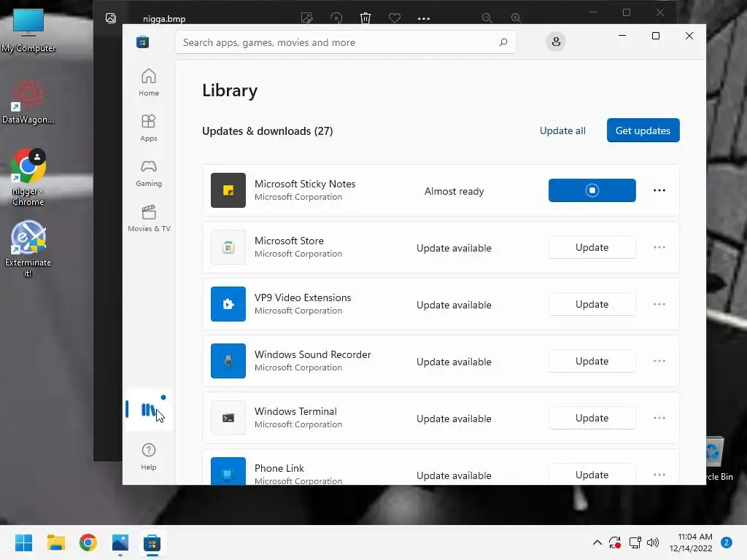The width and height of the screenshot is (747, 560).
Task: Open See more menu in Photos toolbar
Action: tap(424, 18)
